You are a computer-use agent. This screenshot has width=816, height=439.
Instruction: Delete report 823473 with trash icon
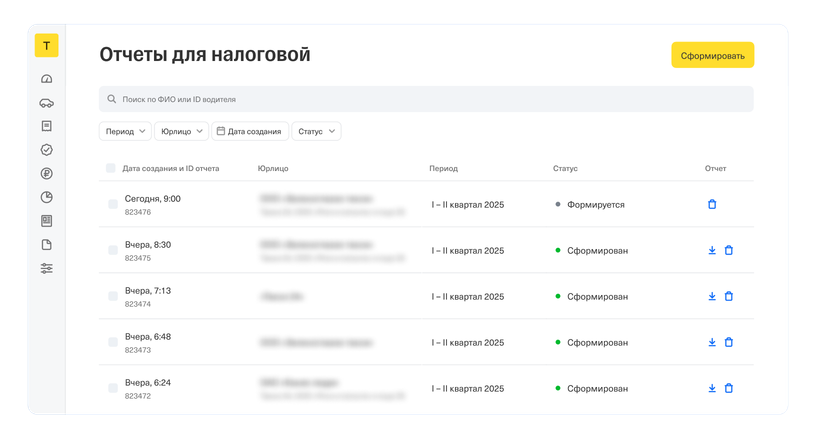[x=729, y=342]
